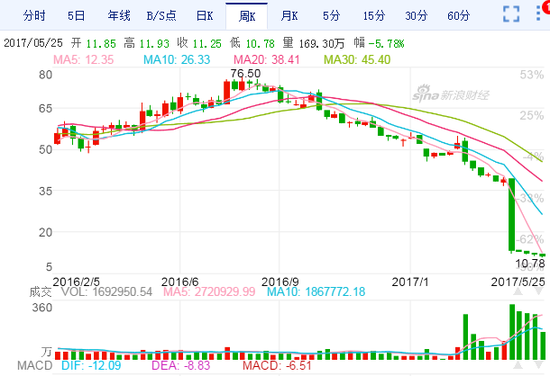550x376 pixels.
Task: Click the volume MA5: 2720929.99 label
Action: [209, 292]
